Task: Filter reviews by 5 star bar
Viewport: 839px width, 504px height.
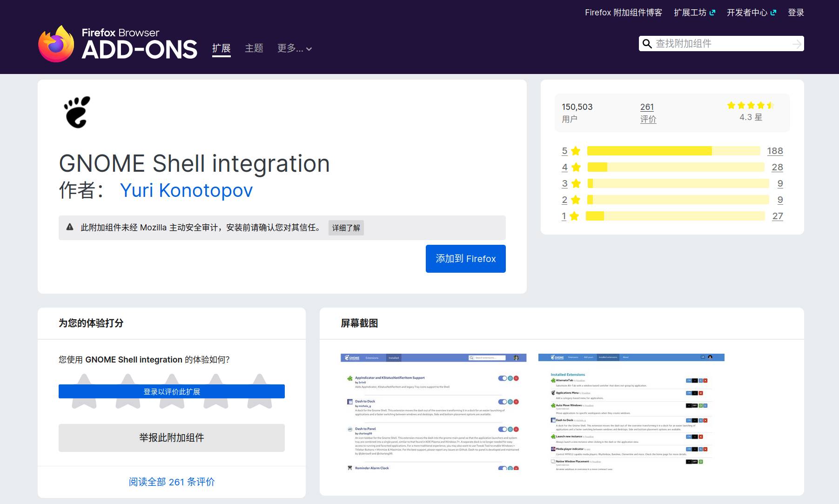Action: click(674, 151)
